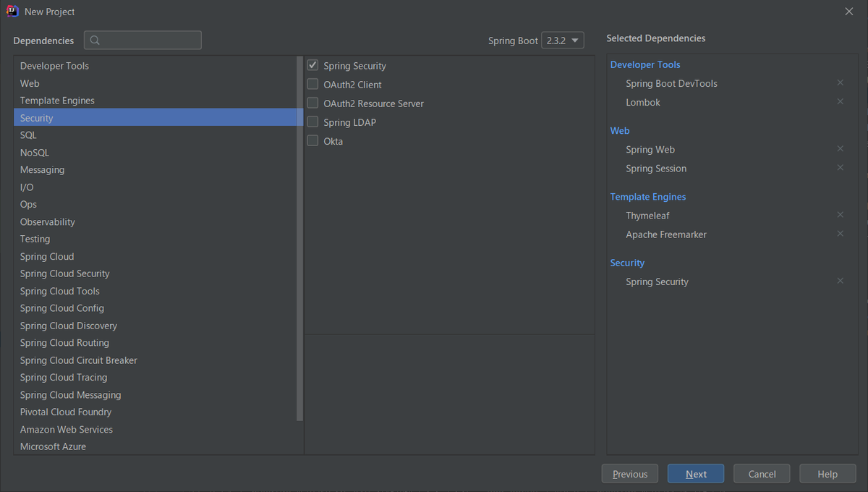Screen dimensions: 868x492
Task: Enable the OAuth2 Resource Server checkbox
Action: pos(312,103)
